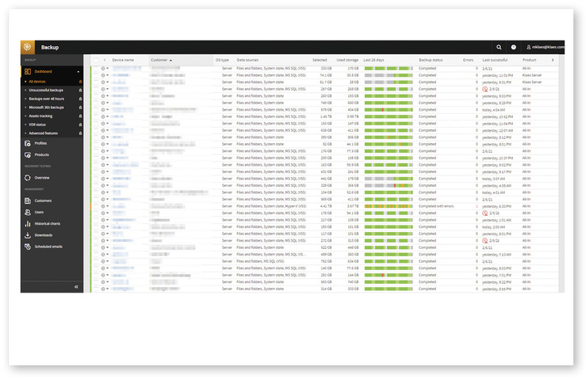Screen dimensions: 588x380
Task: Open Scheduled emails sidebar icon
Action: (x=27, y=247)
